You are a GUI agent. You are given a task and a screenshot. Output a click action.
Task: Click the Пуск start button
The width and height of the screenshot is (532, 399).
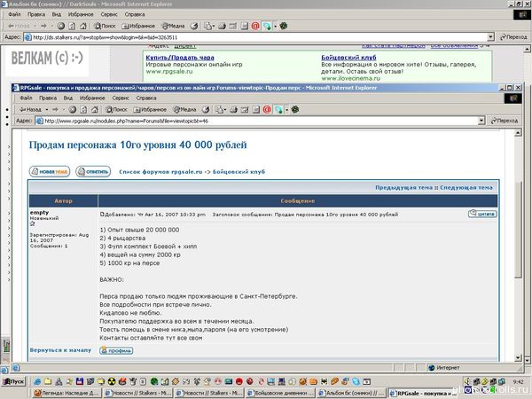(x=13, y=381)
